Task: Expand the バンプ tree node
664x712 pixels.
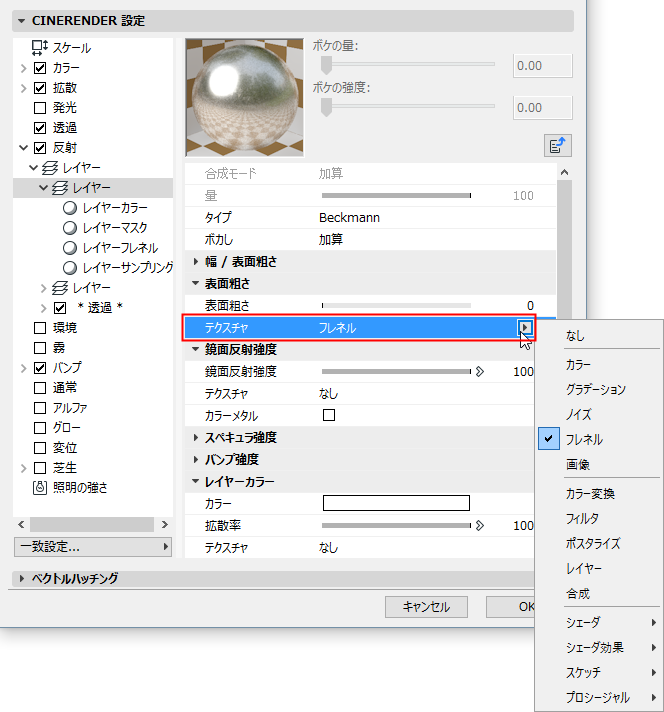Action: point(24,368)
